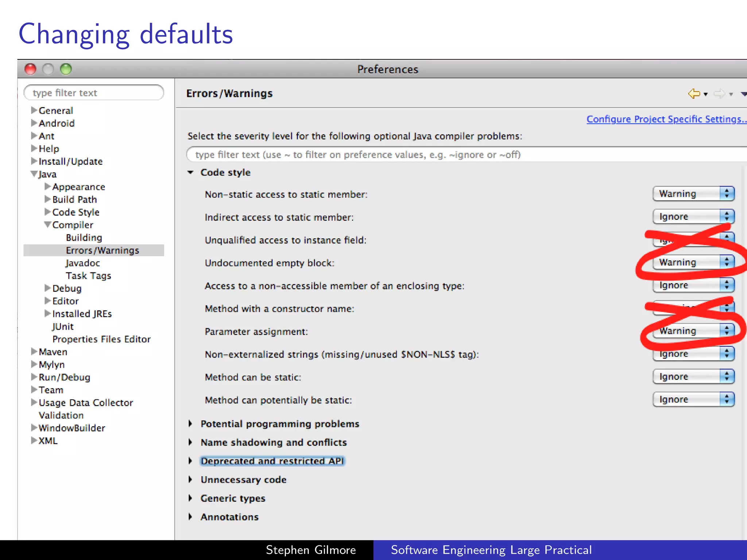Viewport: 747px width, 560px height.
Task: Expand the XML tree node
Action: point(34,440)
